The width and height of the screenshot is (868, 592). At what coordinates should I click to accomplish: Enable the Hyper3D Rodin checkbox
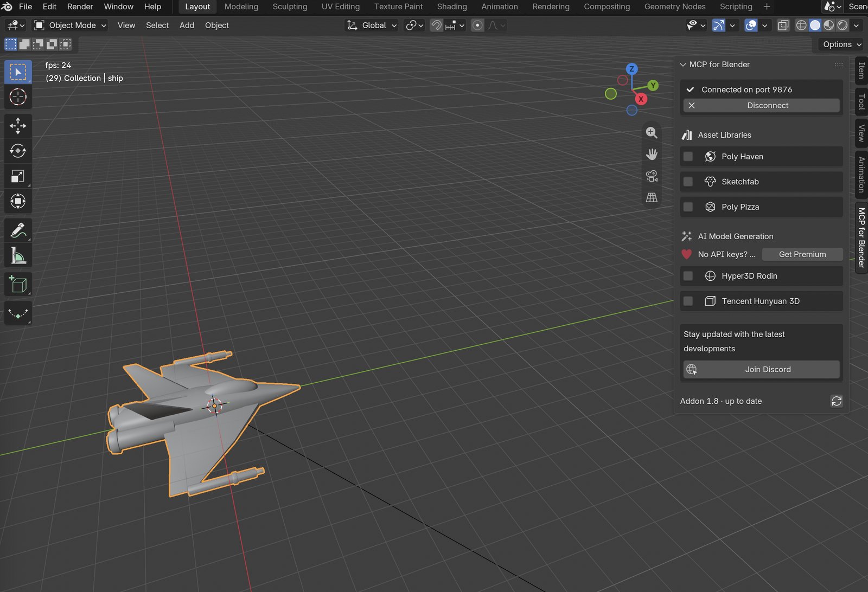[688, 276]
